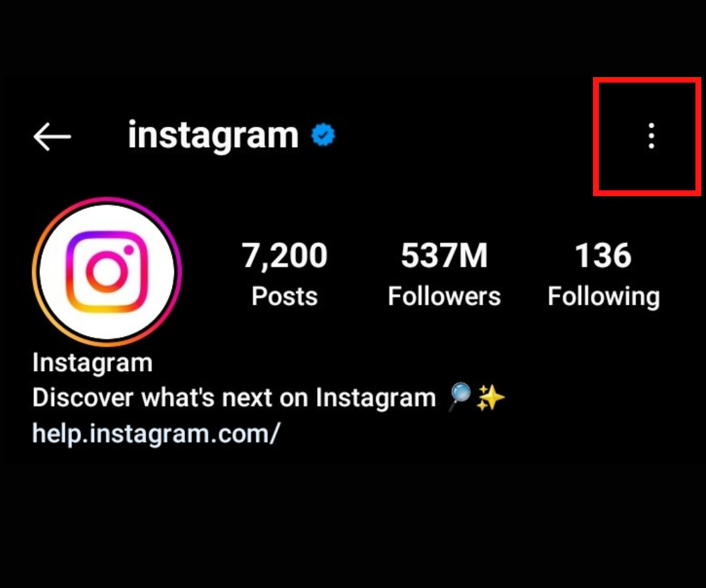Click the Instagram display name
The width and height of the screenshot is (706, 588).
[93, 363]
